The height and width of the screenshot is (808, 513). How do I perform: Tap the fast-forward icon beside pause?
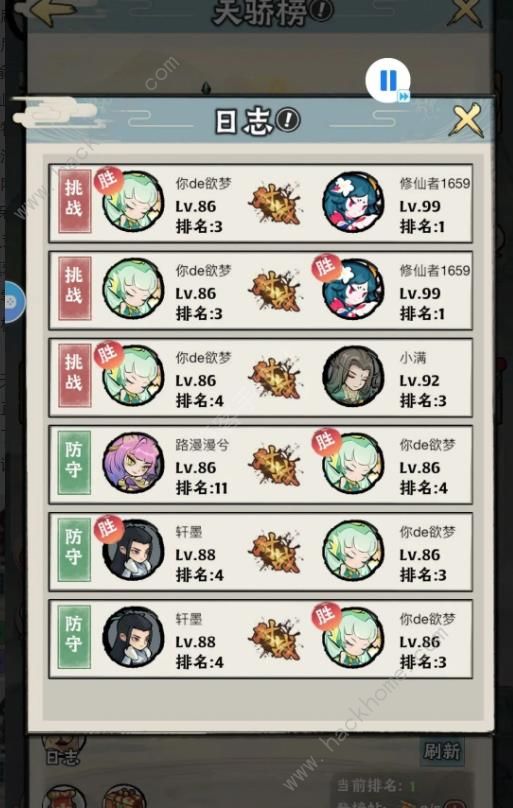[x=404, y=96]
